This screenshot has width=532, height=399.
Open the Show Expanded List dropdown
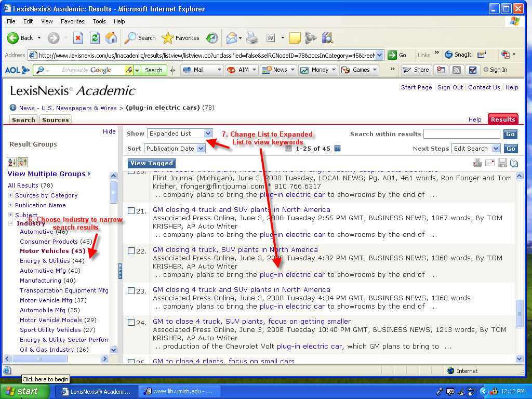coord(208,134)
